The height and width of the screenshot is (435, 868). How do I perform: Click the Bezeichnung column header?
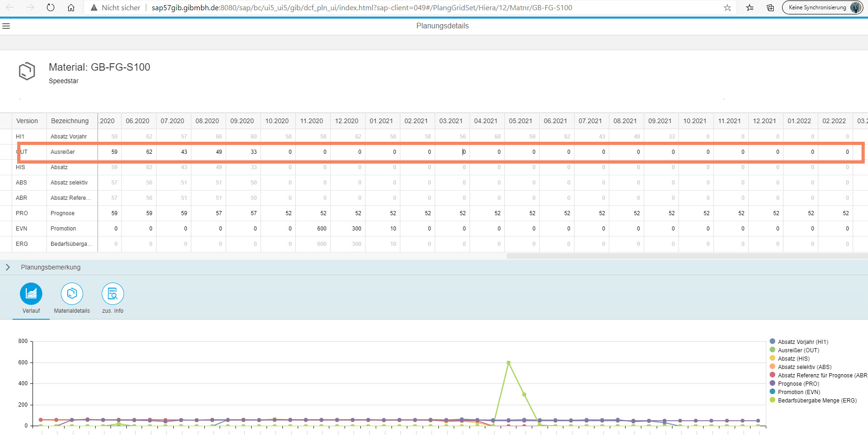click(70, 121)
